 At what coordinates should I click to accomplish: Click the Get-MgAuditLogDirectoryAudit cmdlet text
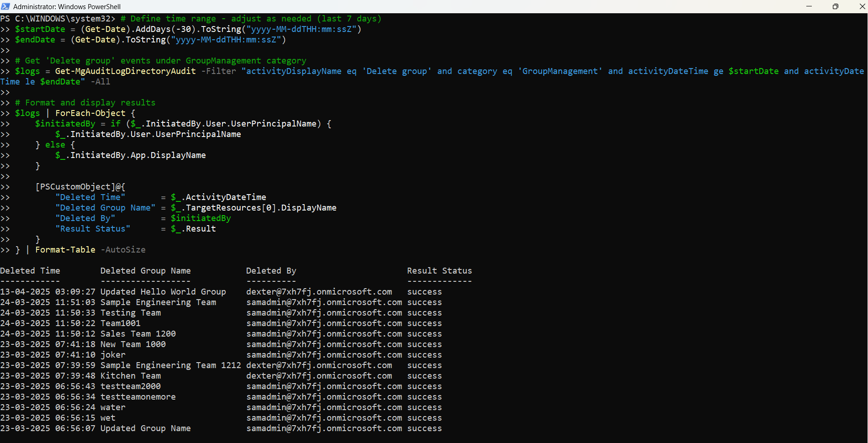point(125,71)
